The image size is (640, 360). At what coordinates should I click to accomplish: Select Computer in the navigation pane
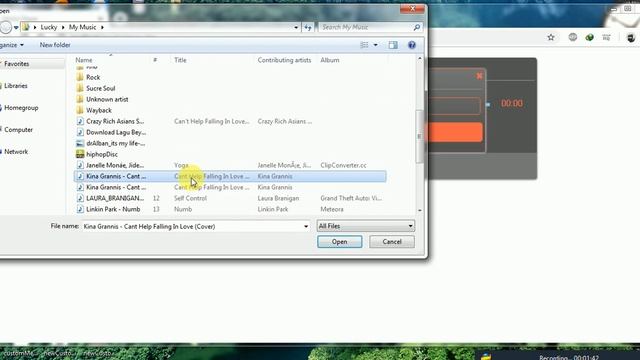point(18,130)
